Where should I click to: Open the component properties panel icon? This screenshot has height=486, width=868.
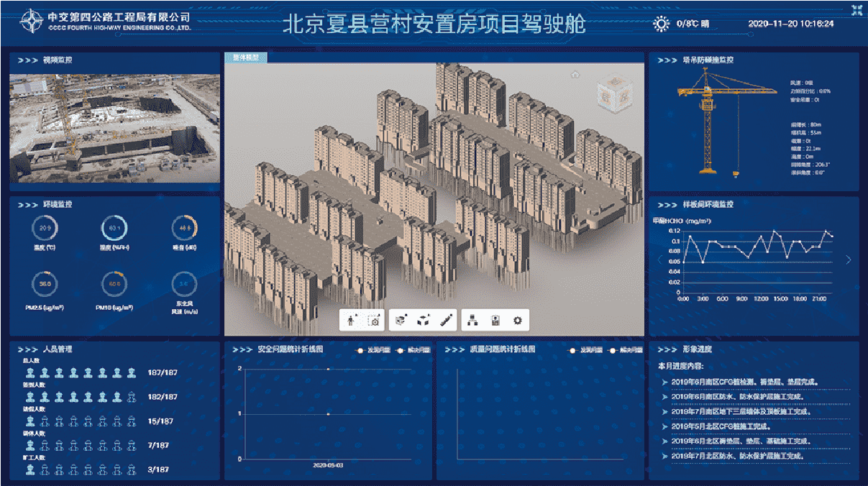(x=495, y=321)
